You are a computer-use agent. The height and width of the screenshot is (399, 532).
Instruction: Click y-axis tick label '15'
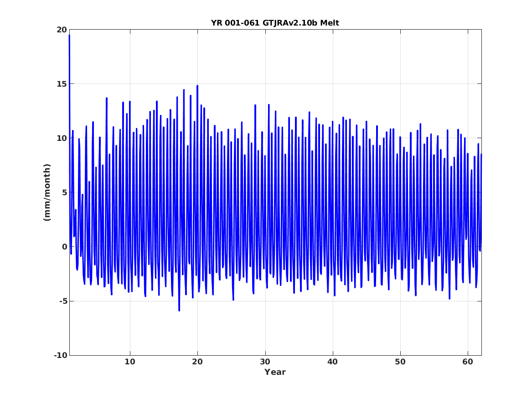click(62, 84)
